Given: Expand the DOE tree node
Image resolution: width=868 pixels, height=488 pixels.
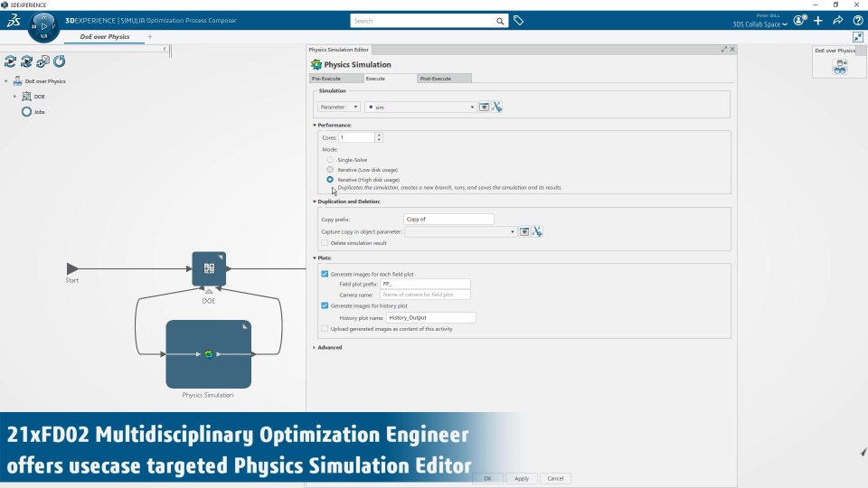Looking at the screenshot, I should (15, 97).
